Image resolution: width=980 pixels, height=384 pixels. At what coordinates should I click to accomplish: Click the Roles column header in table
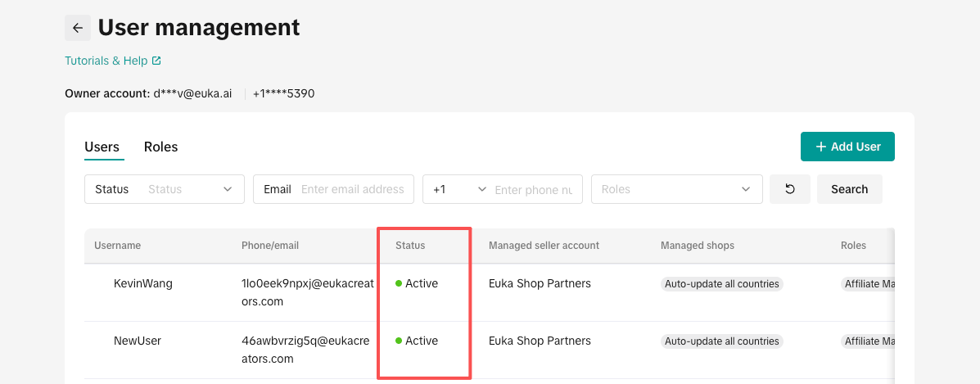pyautogui.click(x=853, y=245)
